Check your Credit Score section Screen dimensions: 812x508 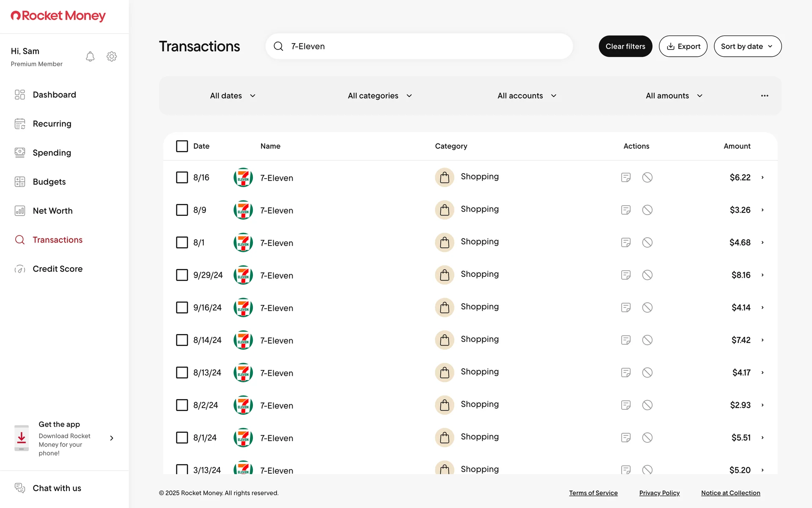tap(58, 269)
